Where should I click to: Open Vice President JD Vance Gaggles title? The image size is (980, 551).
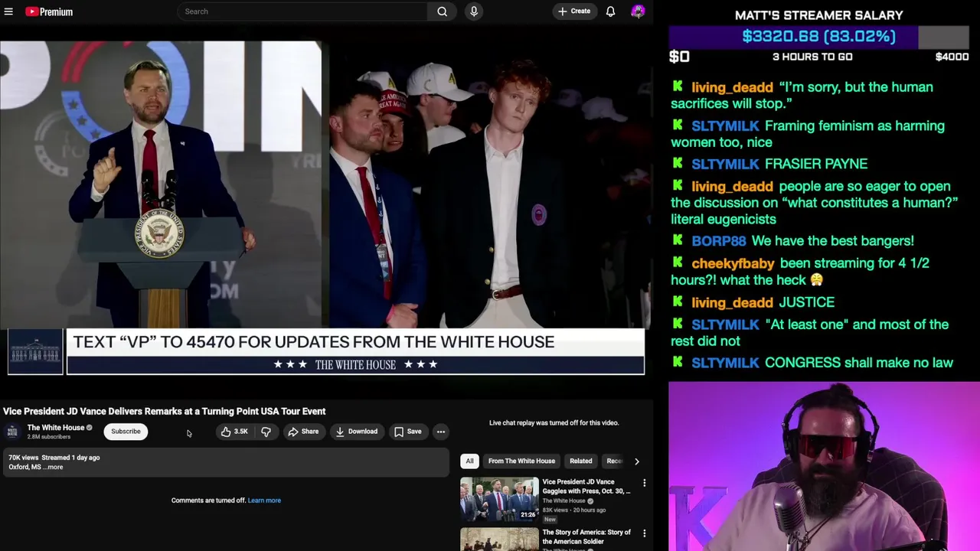(x=586, y=487)
